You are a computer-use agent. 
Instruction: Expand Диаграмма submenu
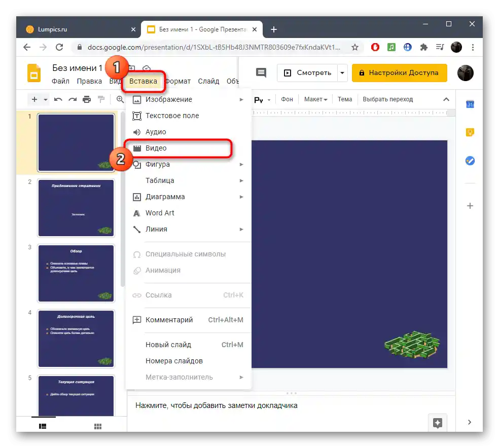189,197
